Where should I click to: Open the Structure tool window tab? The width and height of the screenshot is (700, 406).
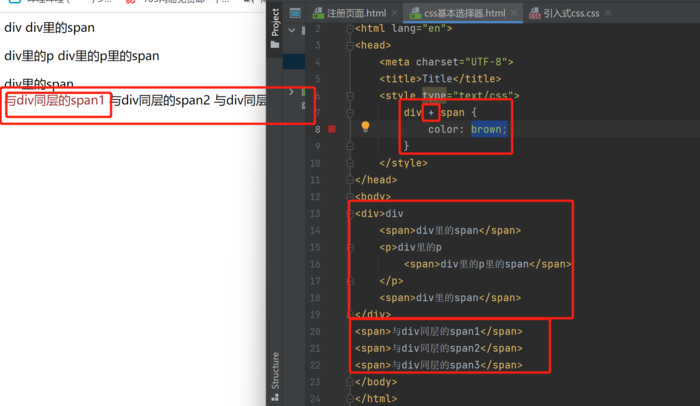click(x=275, y=371)
